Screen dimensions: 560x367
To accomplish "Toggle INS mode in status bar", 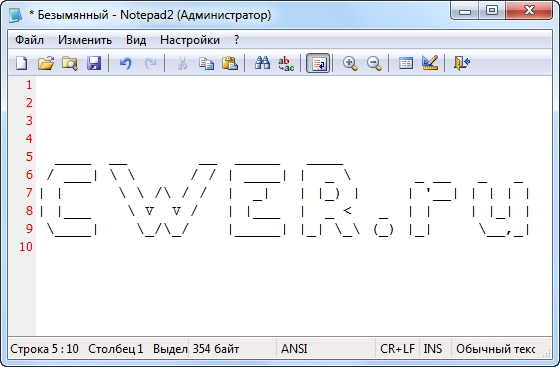I will [433, 348].
